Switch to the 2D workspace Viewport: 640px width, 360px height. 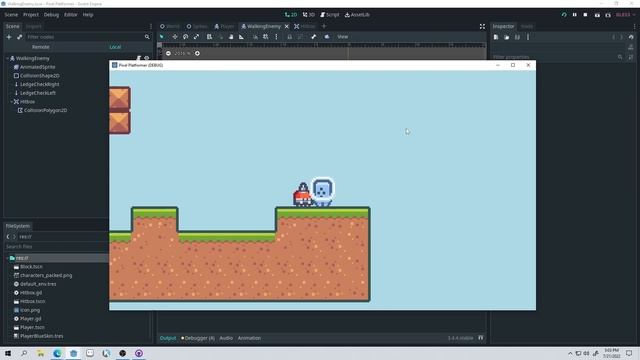pyautogui.click(x=291, y=15)
